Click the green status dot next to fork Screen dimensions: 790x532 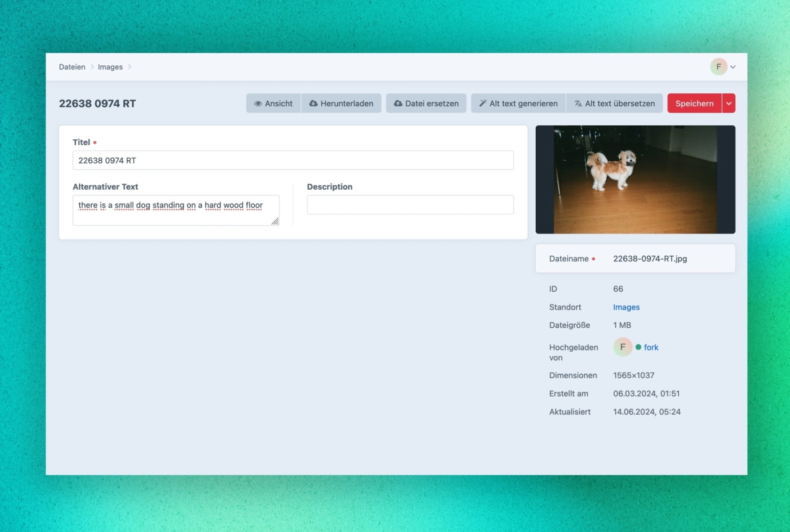pos(638,347)
